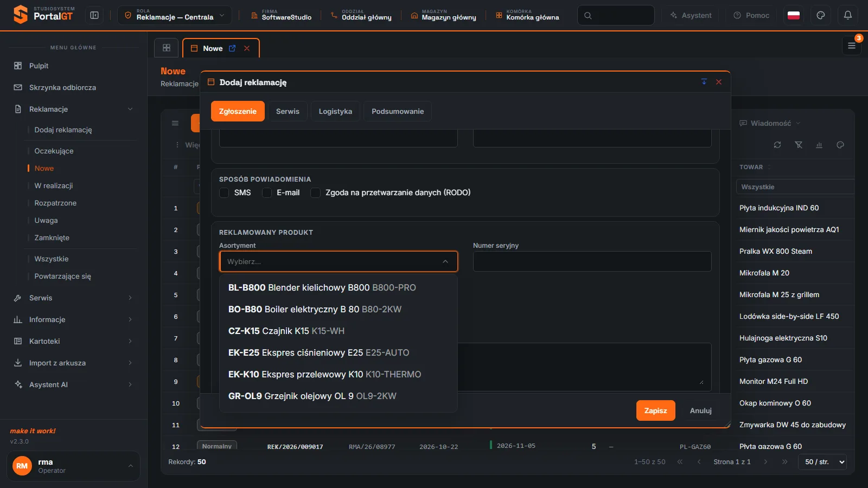Open Nowe tab in new window icon
This screenshot has width=868, height=488.
(232, 48)
